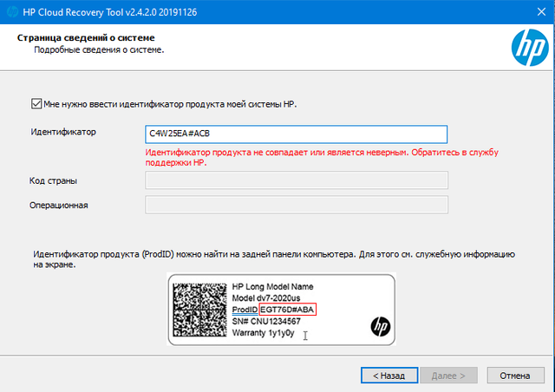
Task: Click the black HP logo on the sample label
Action: point(381,326)
